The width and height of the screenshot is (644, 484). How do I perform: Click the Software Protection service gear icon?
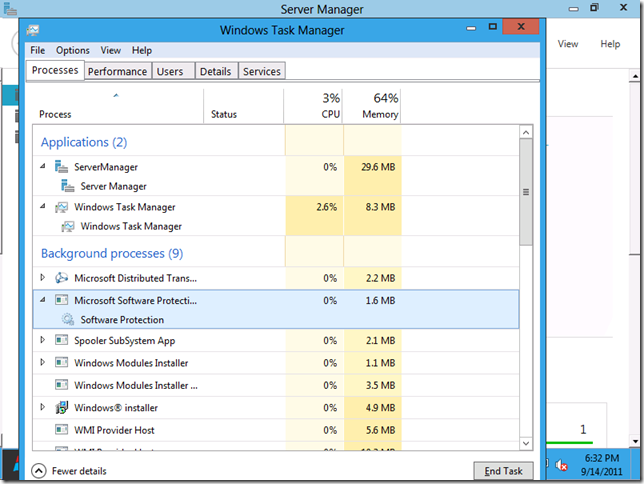click(x=68, y=319)
